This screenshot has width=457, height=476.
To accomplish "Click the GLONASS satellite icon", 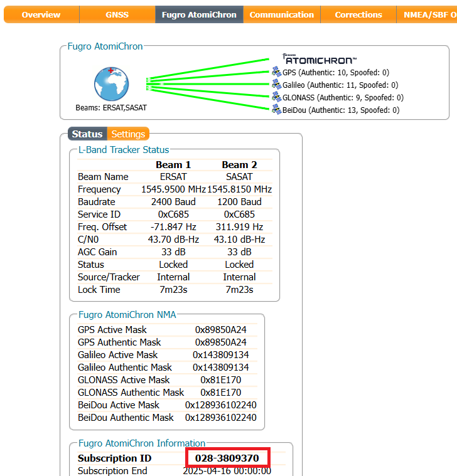I will click(x=276, y=97).
